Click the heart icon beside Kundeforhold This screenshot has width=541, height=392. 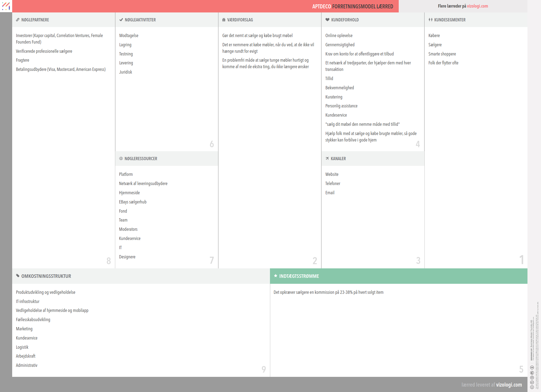point(327,20)
